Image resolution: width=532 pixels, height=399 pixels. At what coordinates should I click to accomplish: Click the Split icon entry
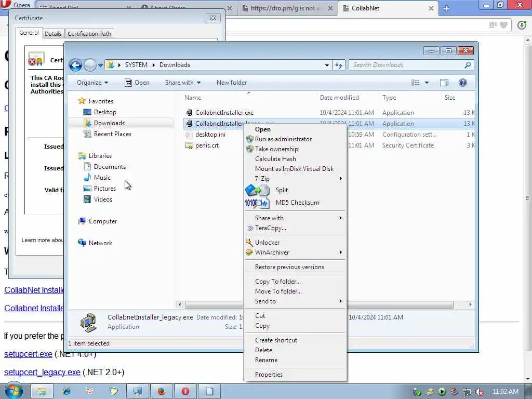pyautogui.click(x=257, y=190)
